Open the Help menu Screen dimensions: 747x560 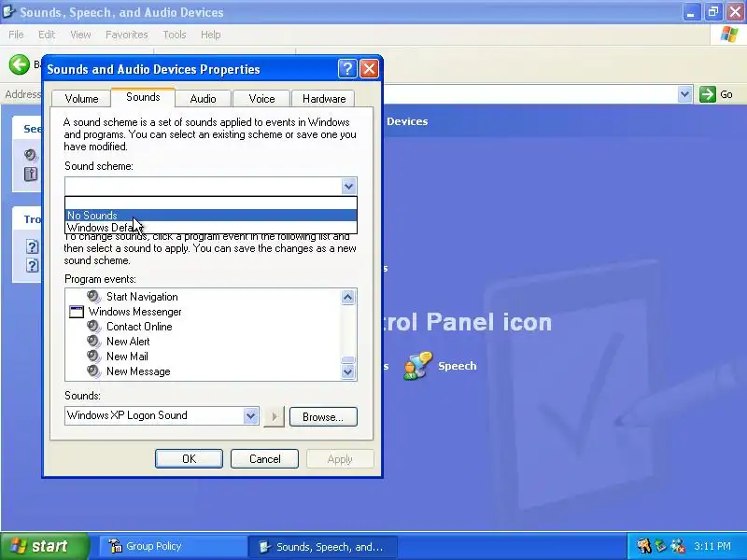[x=210, y=35]
